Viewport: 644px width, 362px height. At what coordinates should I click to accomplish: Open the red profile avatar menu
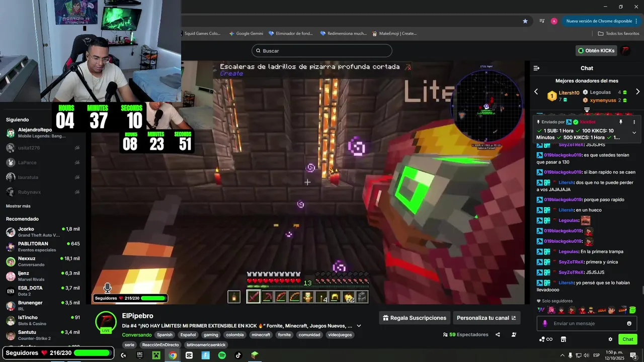625,51
